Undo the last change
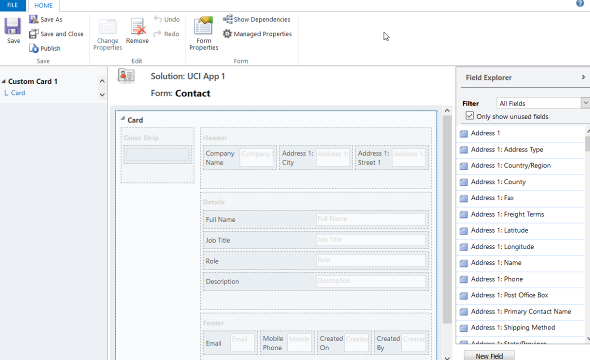The height and width of the screenshot is (360, 590). pos(167,19)
